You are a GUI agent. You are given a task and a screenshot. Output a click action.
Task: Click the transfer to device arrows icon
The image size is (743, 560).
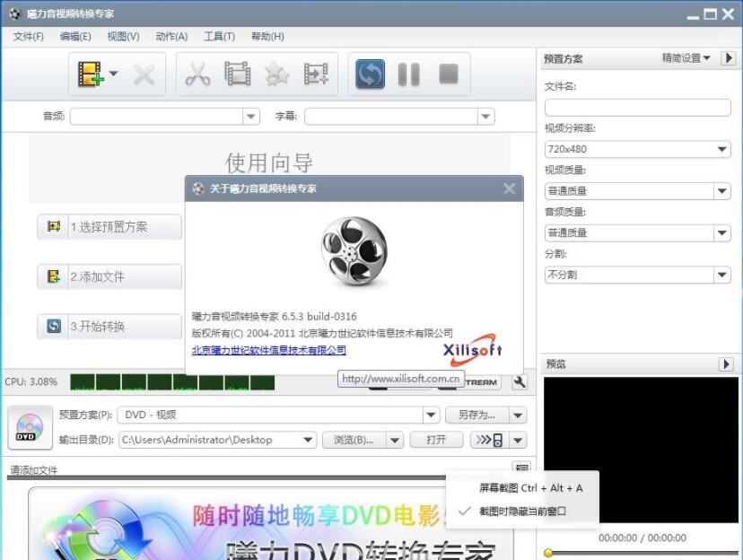(489, 440)
